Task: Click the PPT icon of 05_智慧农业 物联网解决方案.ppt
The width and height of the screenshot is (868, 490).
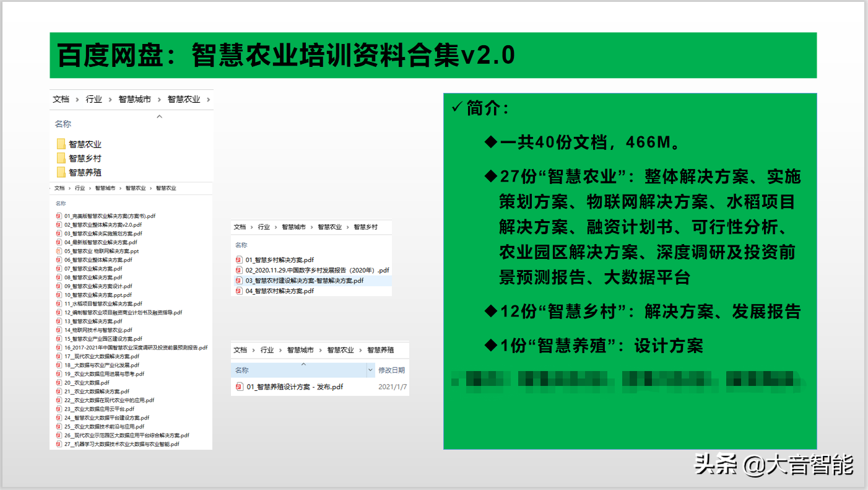Action: pyautogui.click(x=59, y=252)
